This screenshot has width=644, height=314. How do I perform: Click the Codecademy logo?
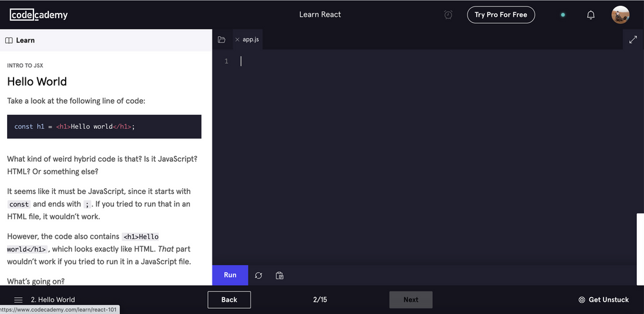(x=39, y=15)
